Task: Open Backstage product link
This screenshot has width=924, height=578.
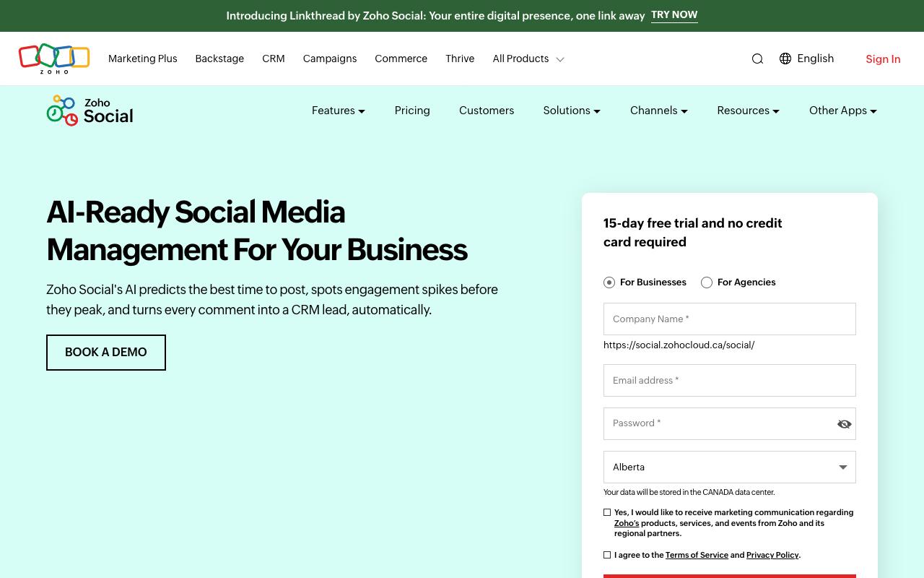Action: coord(219,59)
